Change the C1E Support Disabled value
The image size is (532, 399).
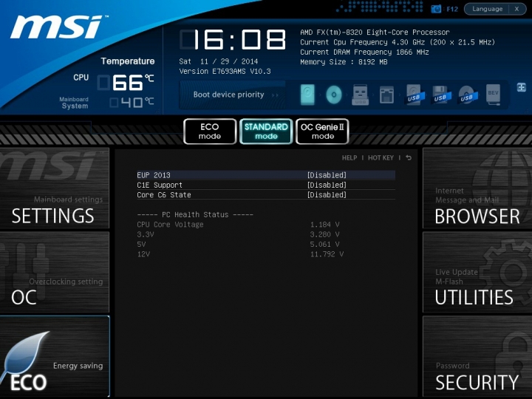(327, 185)
